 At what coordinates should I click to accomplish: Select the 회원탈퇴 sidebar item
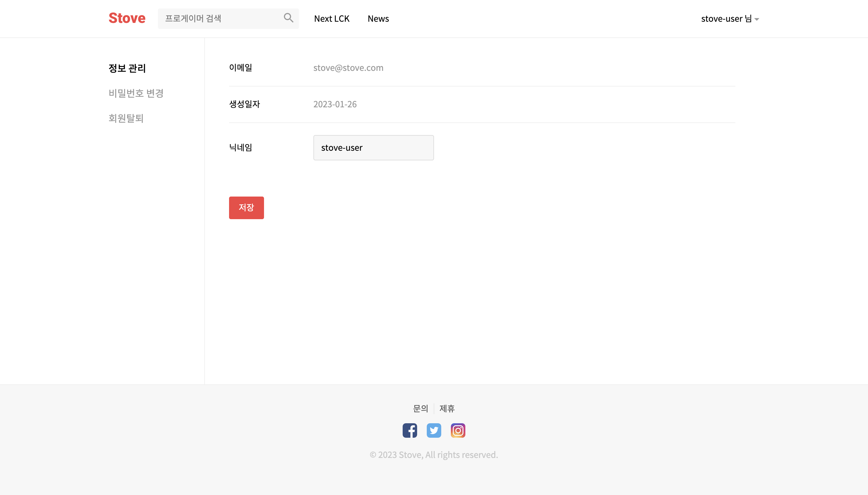[x=126, y=118]
